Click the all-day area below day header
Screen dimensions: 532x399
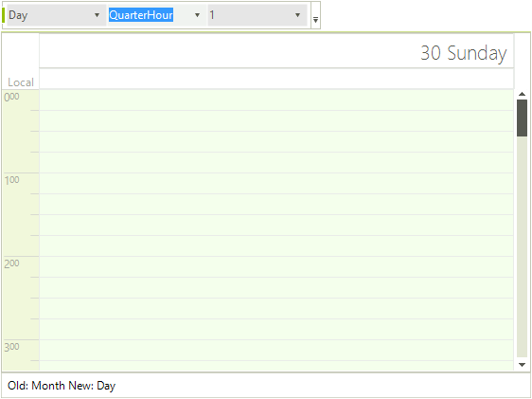pyautogui.click(x=276, y=79)
